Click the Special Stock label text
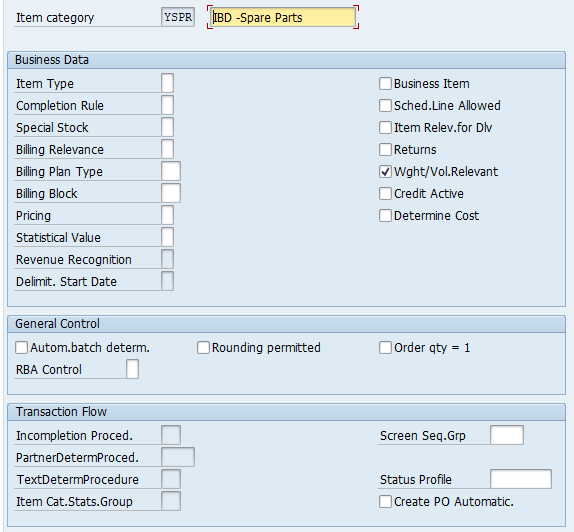 pyautogui.click(x=52, y=128)
